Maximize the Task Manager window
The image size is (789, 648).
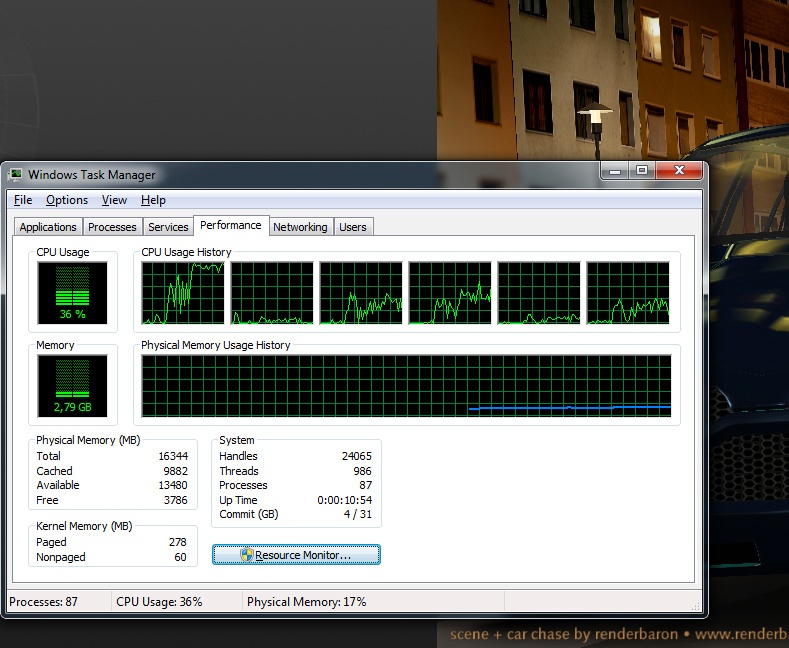[x=642, y=171]
